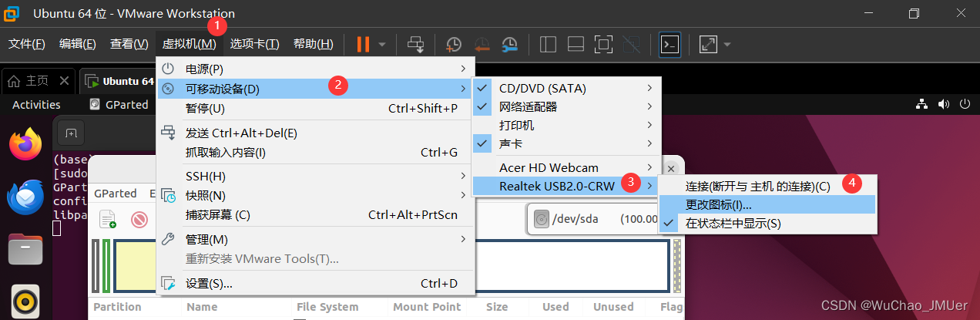This screenshot has height=320, width=980.
Task: Expand the stretch guest dropdown arrow
Action: click(727, 45)
